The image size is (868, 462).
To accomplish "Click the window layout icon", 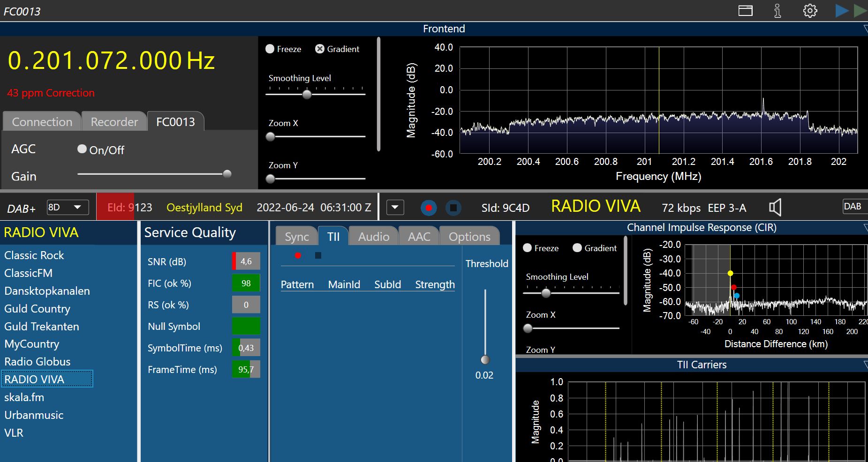I will coord(745,11).
